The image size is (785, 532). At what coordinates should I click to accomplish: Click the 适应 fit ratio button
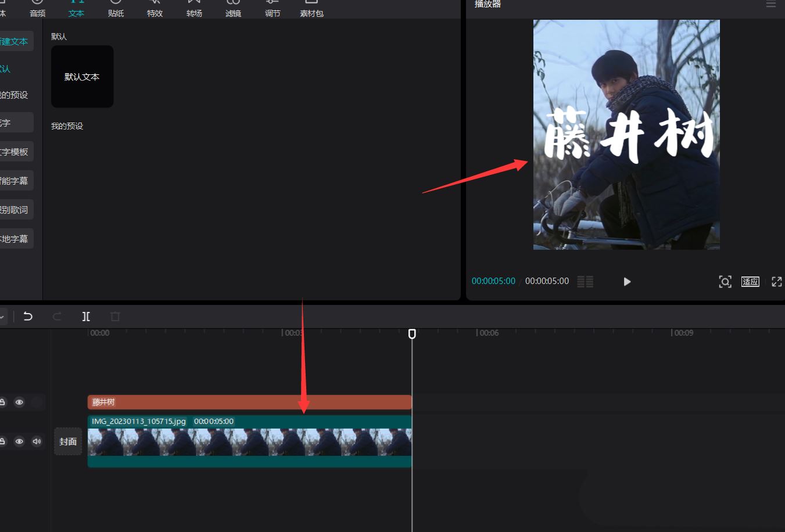pos(750,282)
